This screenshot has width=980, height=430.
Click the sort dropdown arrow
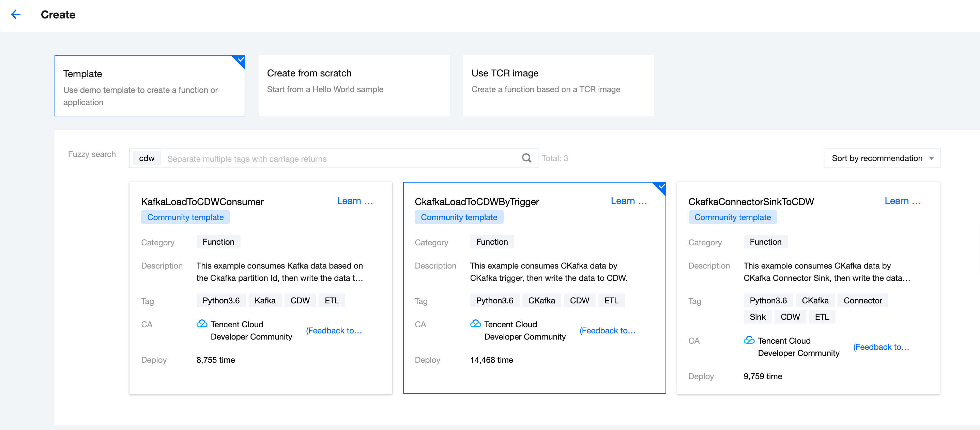pyautogui.click(x=931, y=158)
